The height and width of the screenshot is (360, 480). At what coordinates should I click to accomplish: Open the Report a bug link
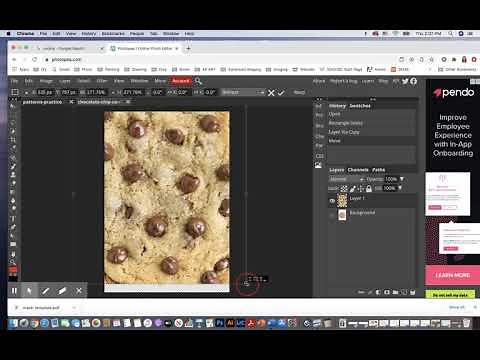click(343, 81)
